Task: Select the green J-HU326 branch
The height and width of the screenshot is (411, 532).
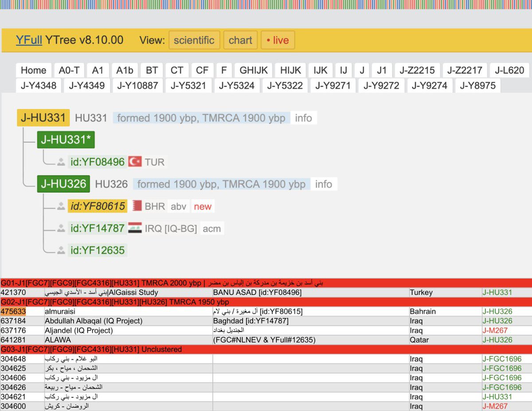Action: click(x=63, y=184)
